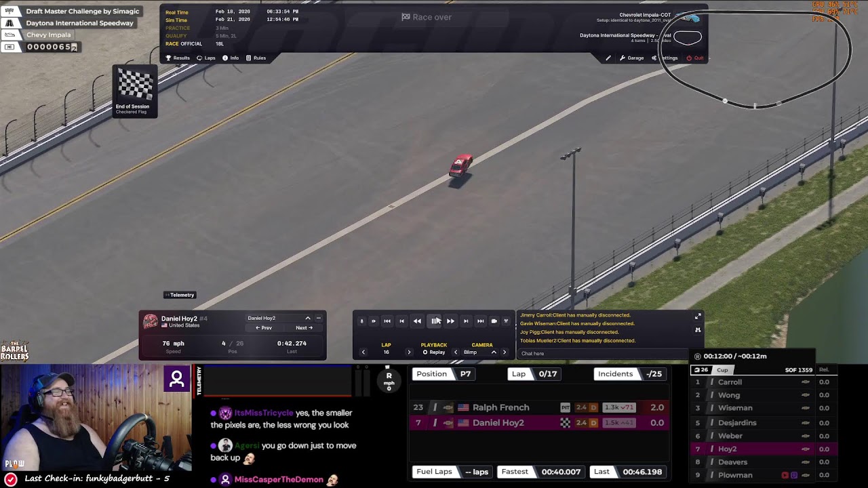Click the checkered flag badge on Daniel Hoy2's row
This screenshot has width=868, height=488.
tap(566, 423)
